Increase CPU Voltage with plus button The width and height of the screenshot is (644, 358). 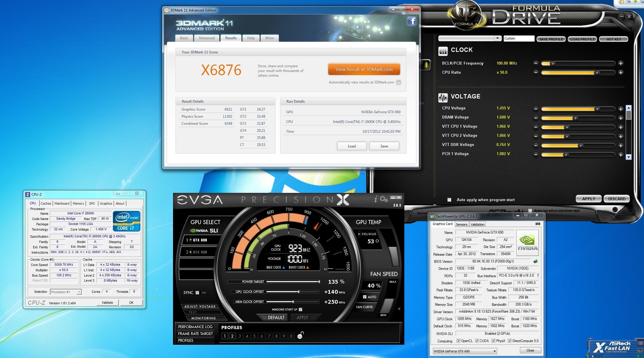(620, 109)
